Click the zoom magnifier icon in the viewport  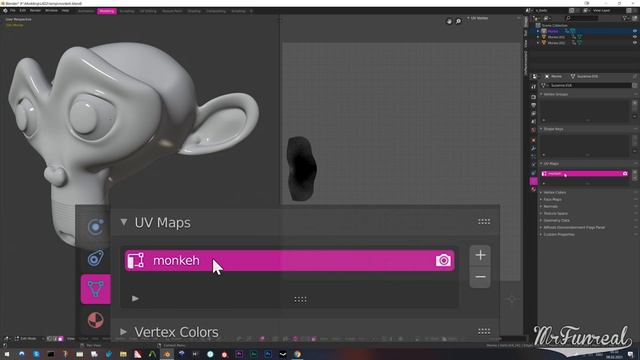point(458,21)
